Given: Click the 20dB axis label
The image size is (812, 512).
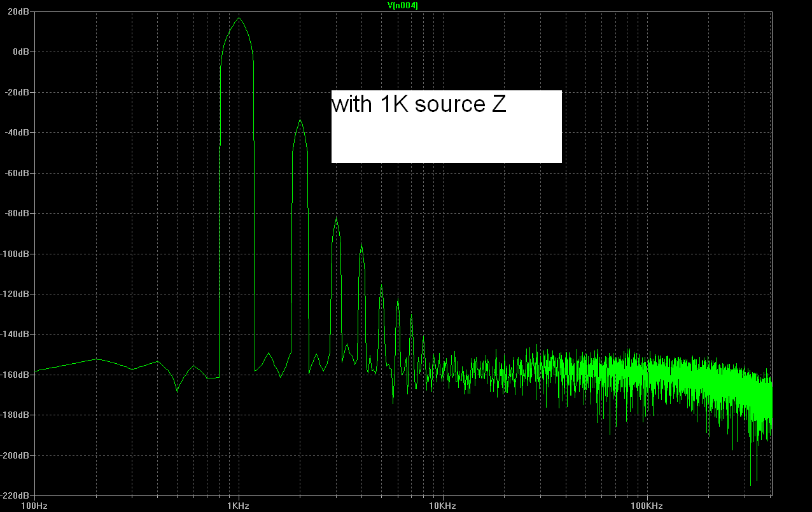Looking at the screenshot, I should (x=18, y=12).
